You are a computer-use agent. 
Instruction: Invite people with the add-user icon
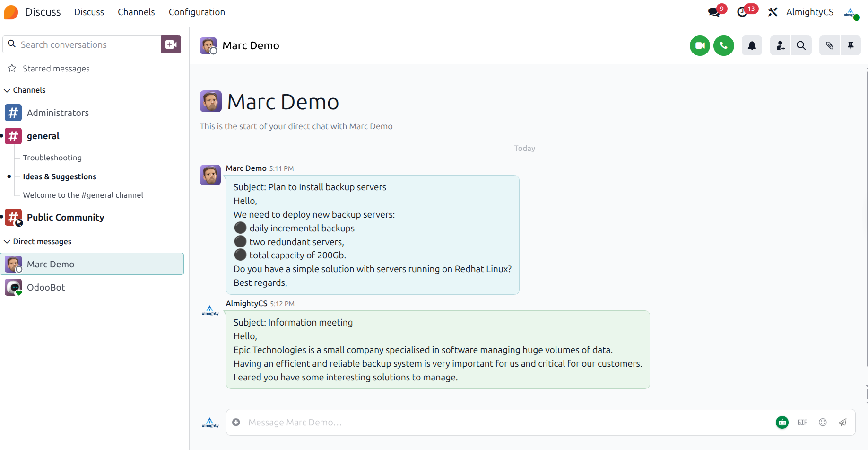pyautogui.click(x=781, y=46)
